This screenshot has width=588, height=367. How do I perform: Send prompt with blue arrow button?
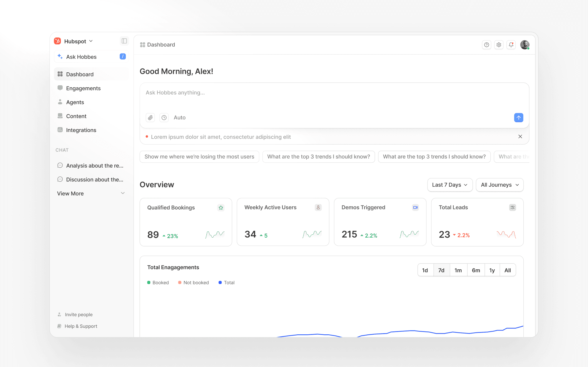coord(518,118)
